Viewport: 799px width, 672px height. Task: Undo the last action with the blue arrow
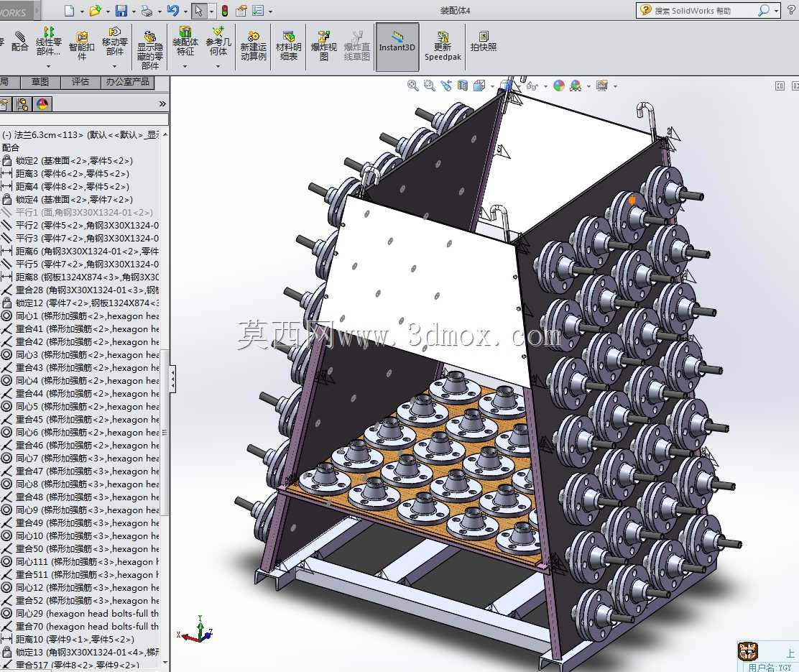click(x=173, y=11)
